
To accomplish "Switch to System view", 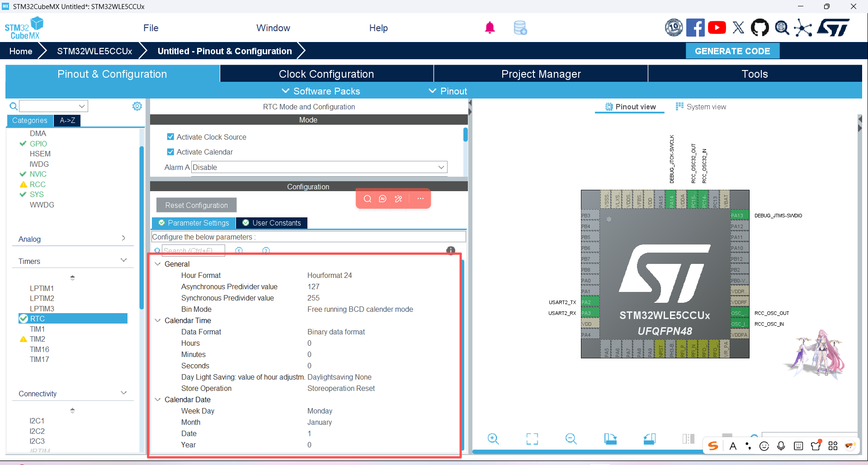I will pos(701,107).
